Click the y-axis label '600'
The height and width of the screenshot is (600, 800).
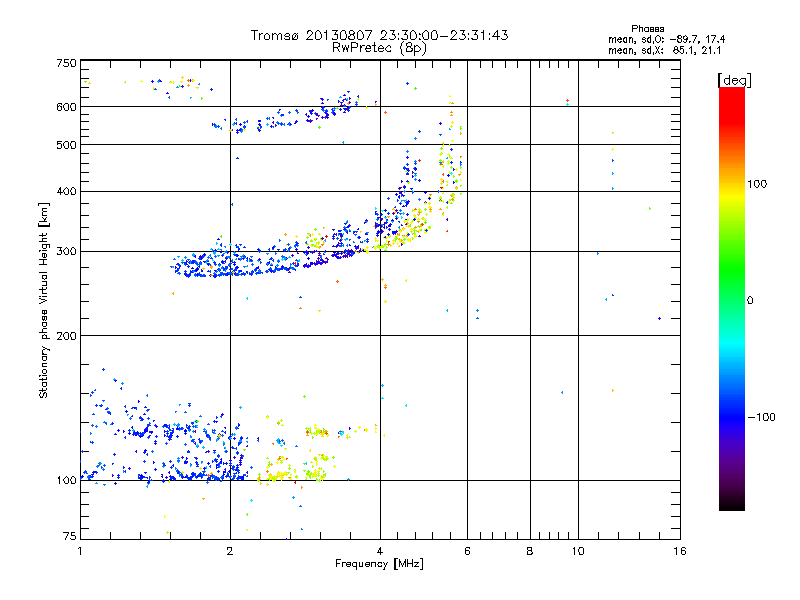(66, 107)
